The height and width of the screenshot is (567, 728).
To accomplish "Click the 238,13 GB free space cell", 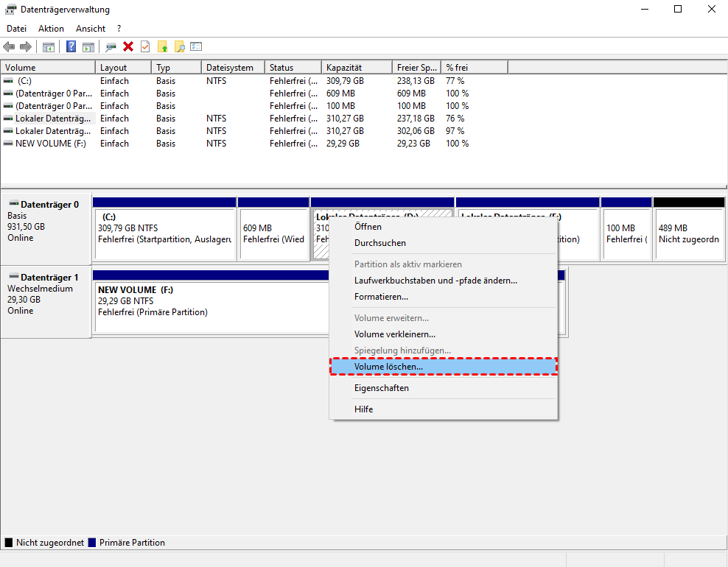I will coord(416,81).
